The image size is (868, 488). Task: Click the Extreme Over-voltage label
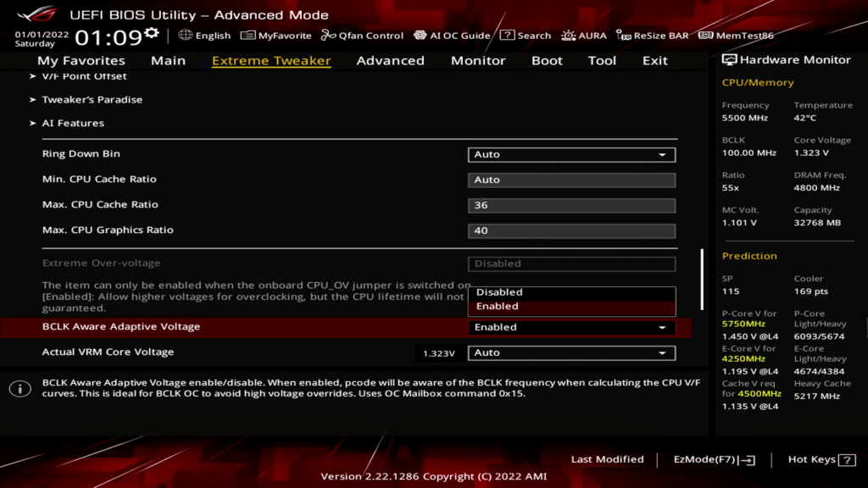[x=102, y=263]
